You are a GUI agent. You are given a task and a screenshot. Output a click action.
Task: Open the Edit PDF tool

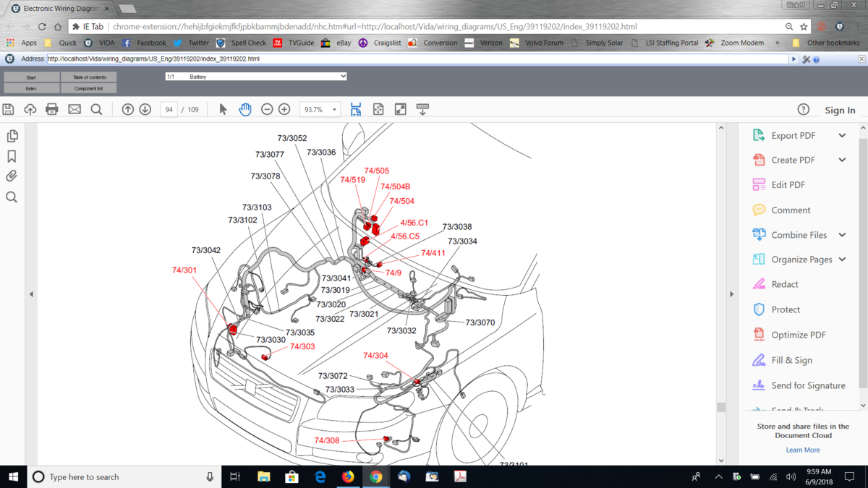click(x=788, y=185)
